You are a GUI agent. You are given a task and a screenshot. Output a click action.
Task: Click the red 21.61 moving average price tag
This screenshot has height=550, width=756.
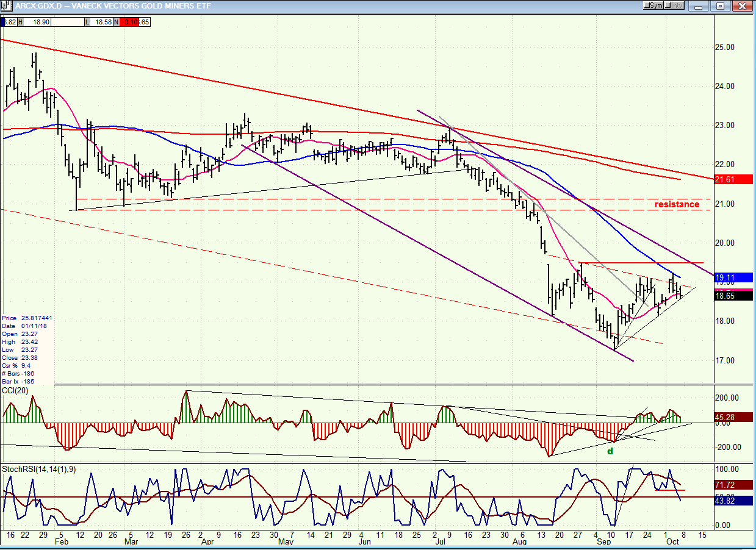pos(735,179)
